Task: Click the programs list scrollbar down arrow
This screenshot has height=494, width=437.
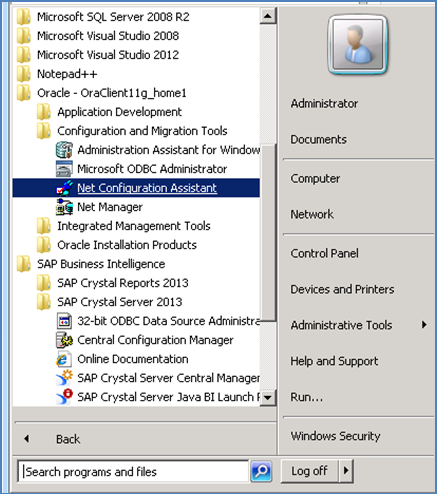Action: tap(268, 397)
